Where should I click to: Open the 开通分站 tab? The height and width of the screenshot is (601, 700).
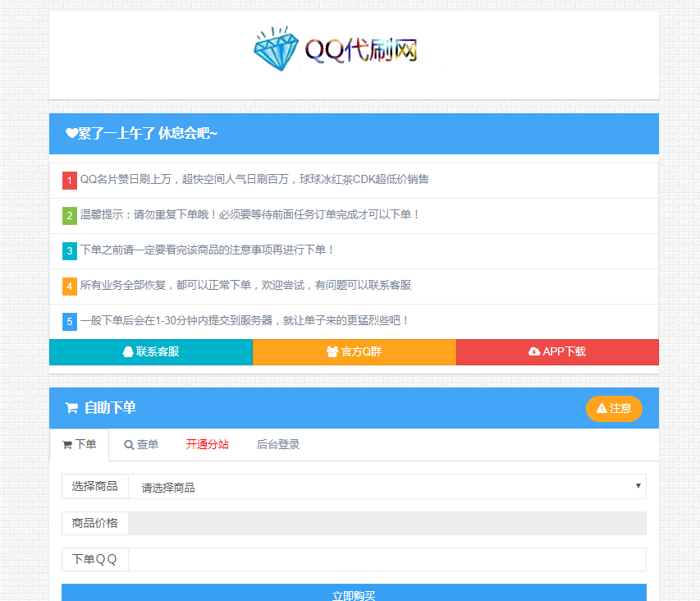point(207,444)
